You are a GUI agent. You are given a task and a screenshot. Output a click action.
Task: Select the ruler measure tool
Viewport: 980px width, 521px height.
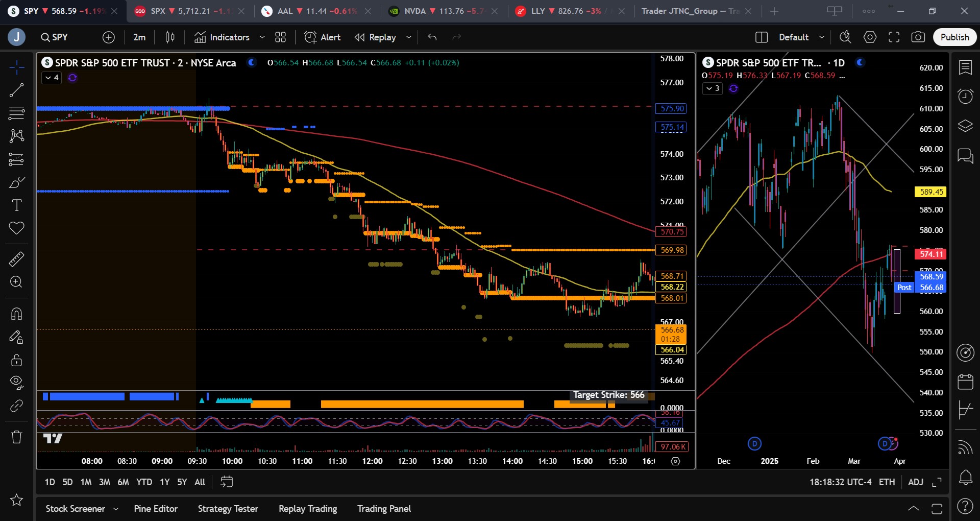16,259
